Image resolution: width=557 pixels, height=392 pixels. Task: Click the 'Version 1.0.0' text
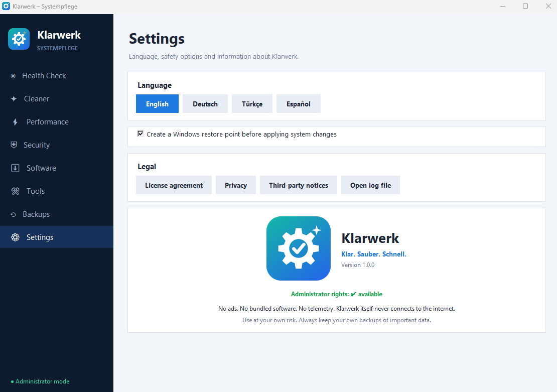358,265
